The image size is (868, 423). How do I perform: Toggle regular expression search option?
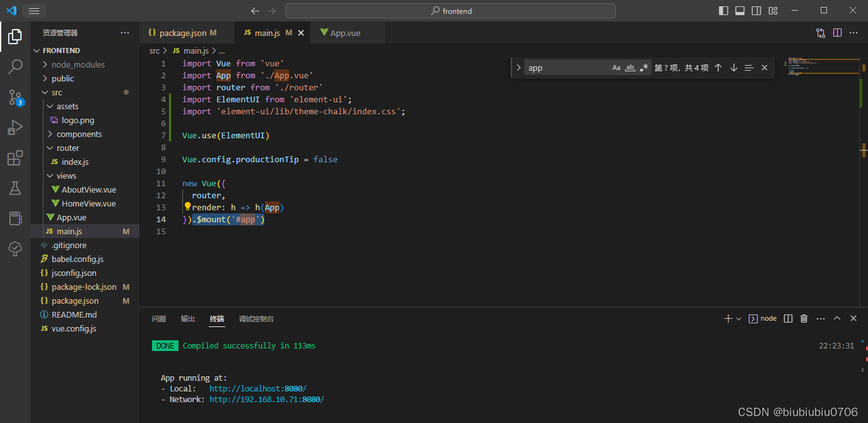pos(643,68)
